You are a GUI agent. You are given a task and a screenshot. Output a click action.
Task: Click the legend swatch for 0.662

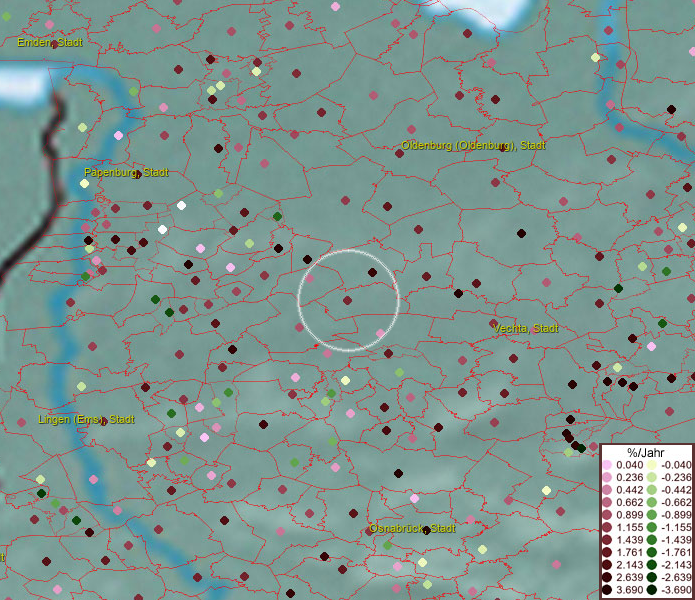tap(607, 503)
